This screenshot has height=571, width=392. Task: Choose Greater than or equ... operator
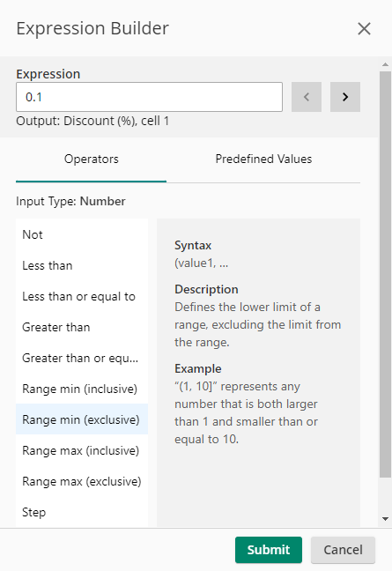[82, 358]
